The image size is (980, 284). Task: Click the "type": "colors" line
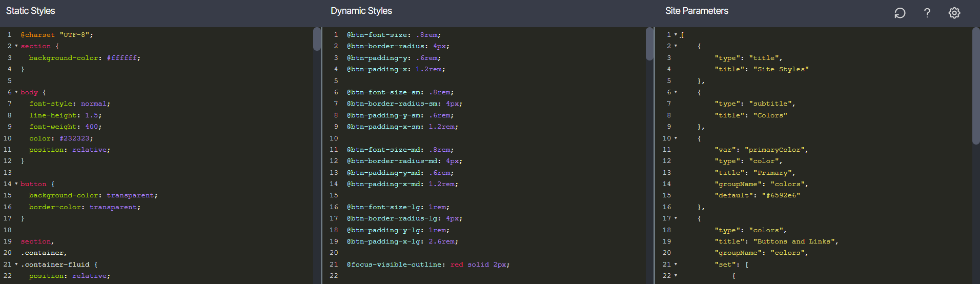point(751,230)
